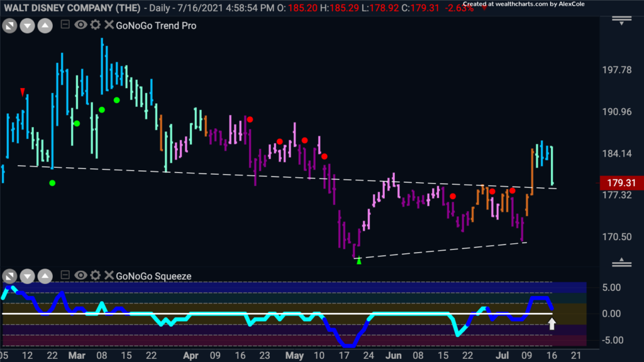Collapse the GoNoGo Squeeze indicator
Image resolution: width=644 pixels, height=362 pixels.
coord(65,275)
